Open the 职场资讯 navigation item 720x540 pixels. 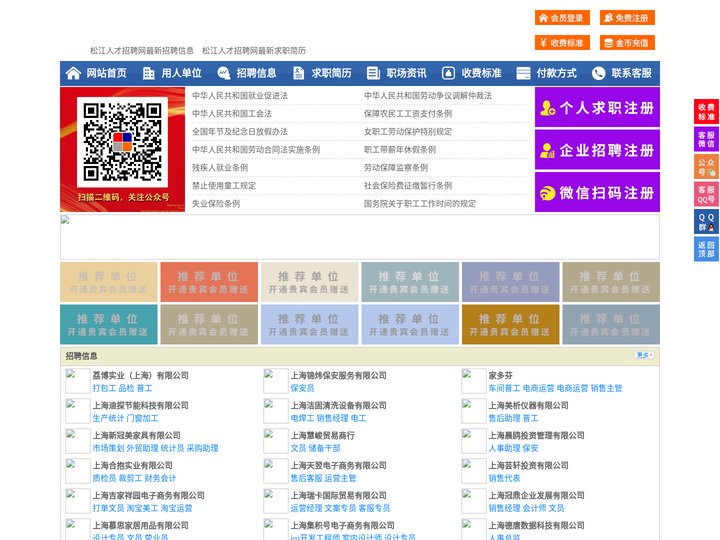coord(406,73)
